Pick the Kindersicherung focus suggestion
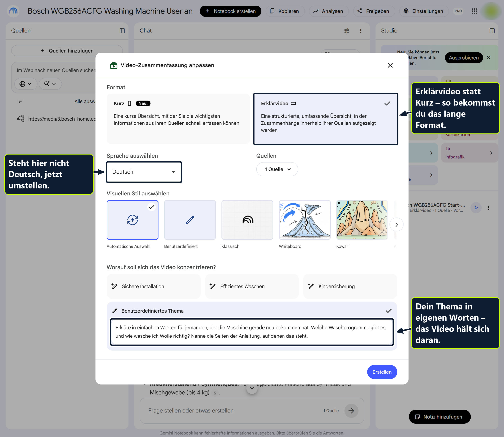The width and height of the screenshot is (504, 437). [x=350, y=286]
